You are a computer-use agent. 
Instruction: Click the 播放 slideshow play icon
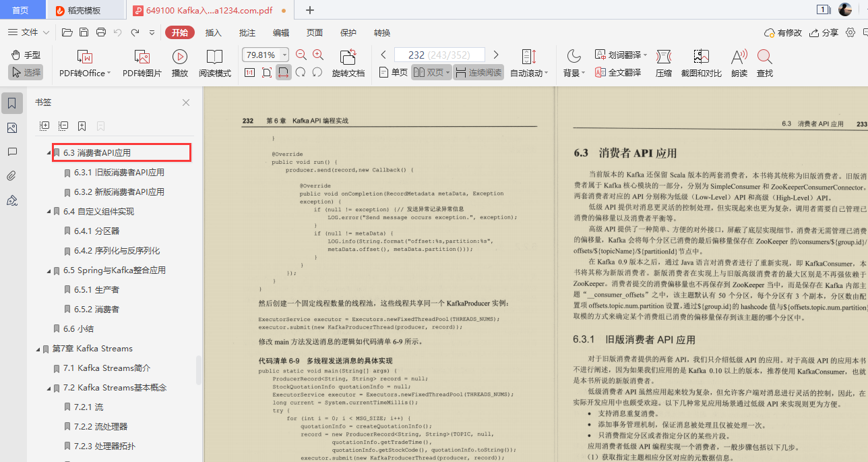tap(179, 63)
